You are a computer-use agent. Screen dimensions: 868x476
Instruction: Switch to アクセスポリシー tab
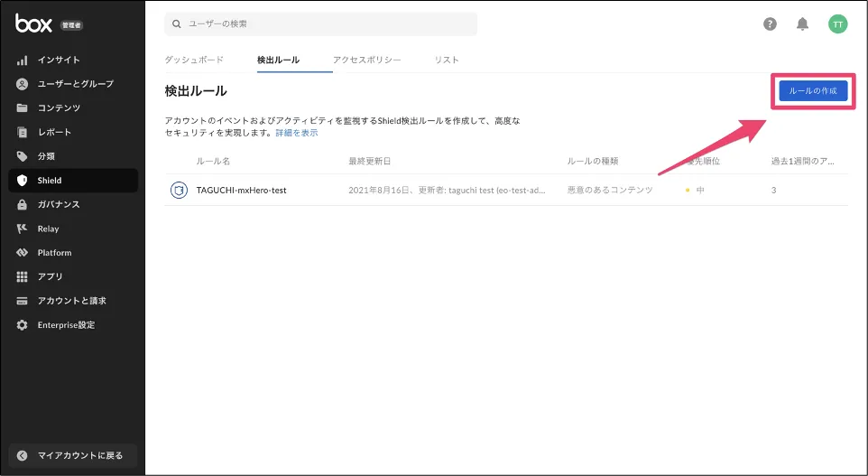[366, 60]
